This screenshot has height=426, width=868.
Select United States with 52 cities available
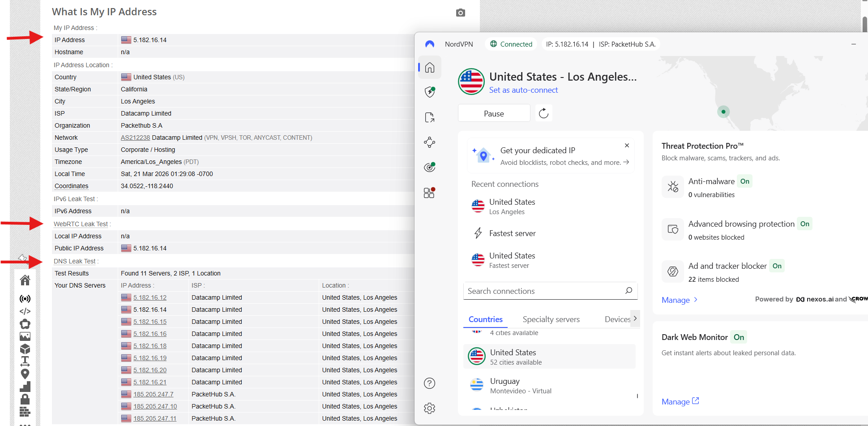coord(549,357)
